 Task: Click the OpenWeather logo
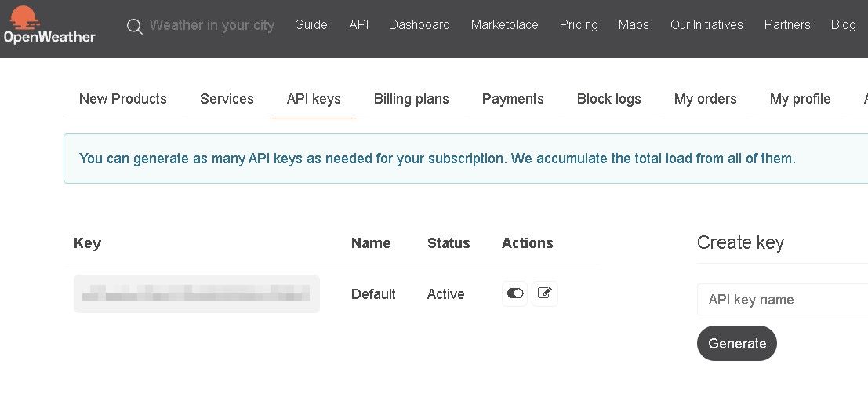[x=49, y=24]
